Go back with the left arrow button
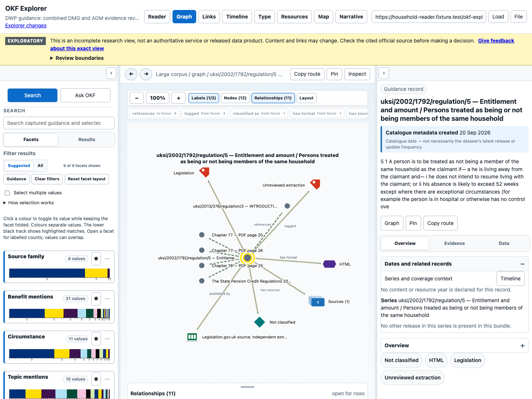This screenshot has width=532, height=399. 131,74
